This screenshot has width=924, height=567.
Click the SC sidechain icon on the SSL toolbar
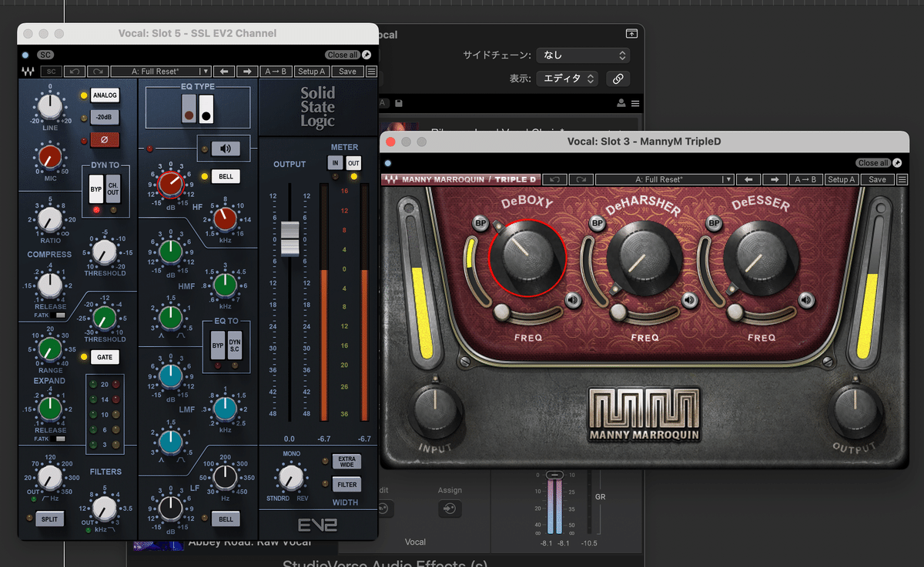click(x=51, y=71)
